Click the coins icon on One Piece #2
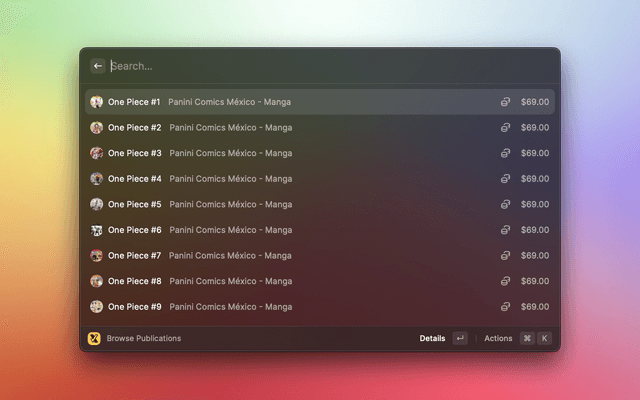The width and height of the screenshot is (640, 400). click(506, 128)
